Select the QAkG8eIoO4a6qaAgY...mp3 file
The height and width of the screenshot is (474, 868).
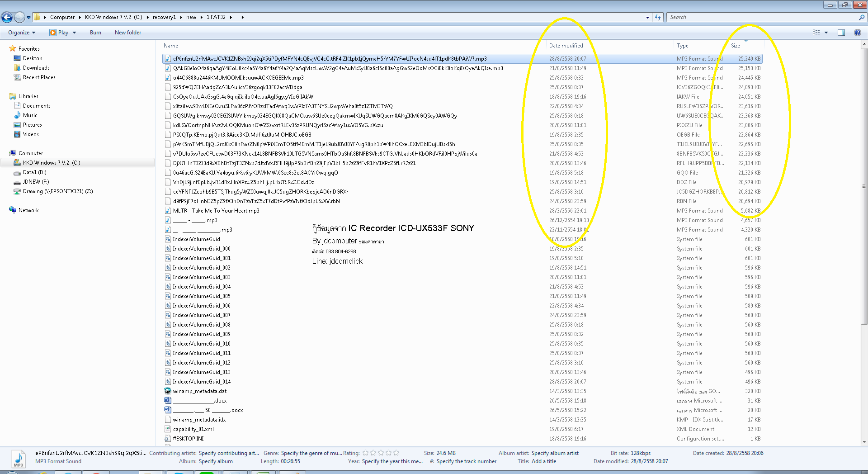[x=338, y=68]
